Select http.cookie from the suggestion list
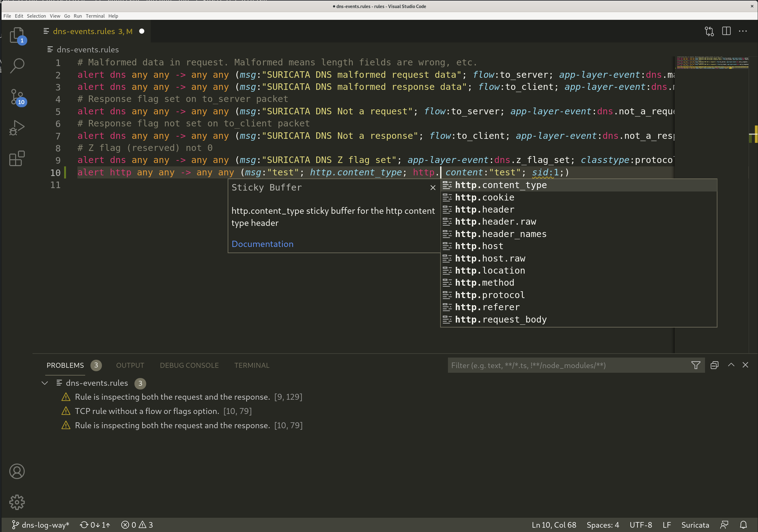 pyautogui.click(x=484, y=197)
